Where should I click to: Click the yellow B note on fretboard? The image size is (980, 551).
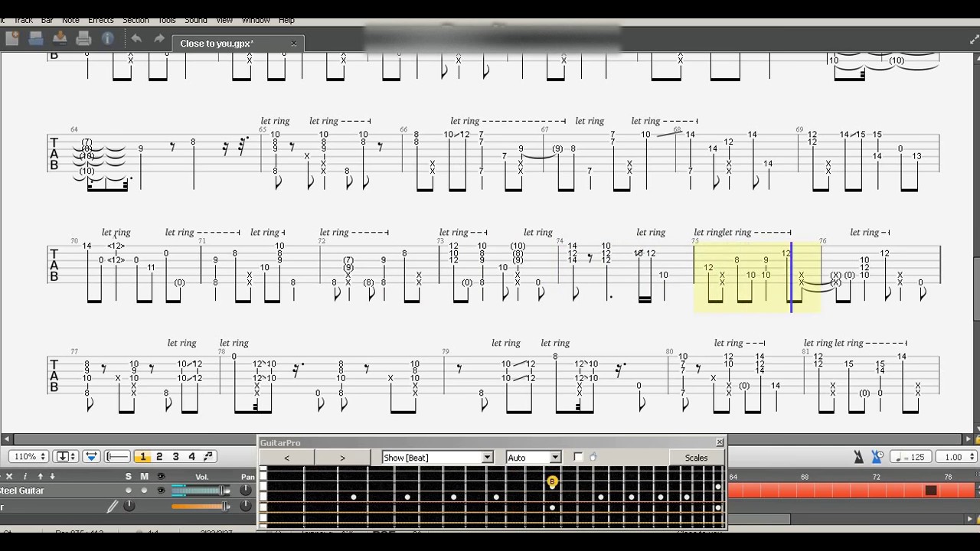point(552,481)
